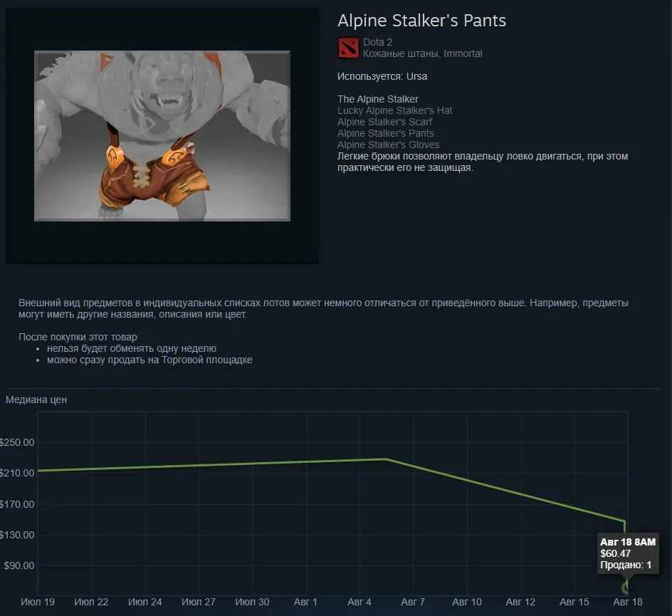Screen dimensions: 672x616
Task: Click the Alpine Stalker's Pants title
Action: pos(421,21)
